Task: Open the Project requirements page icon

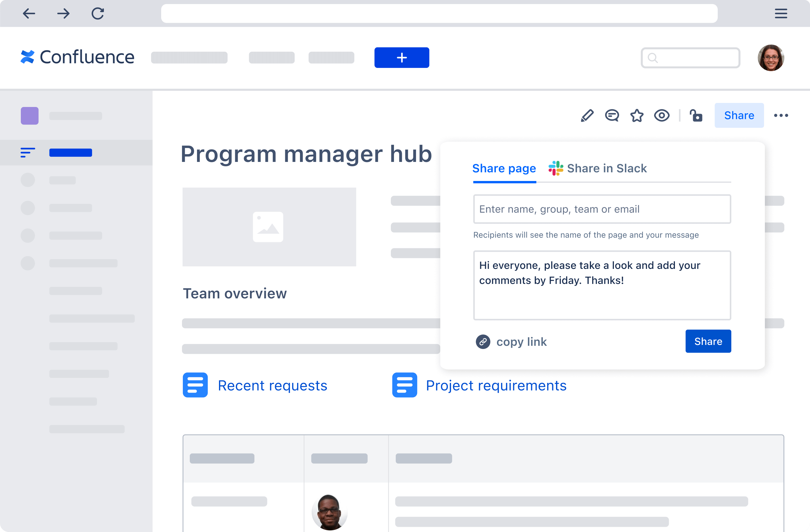Action: (x=404, y=385)
